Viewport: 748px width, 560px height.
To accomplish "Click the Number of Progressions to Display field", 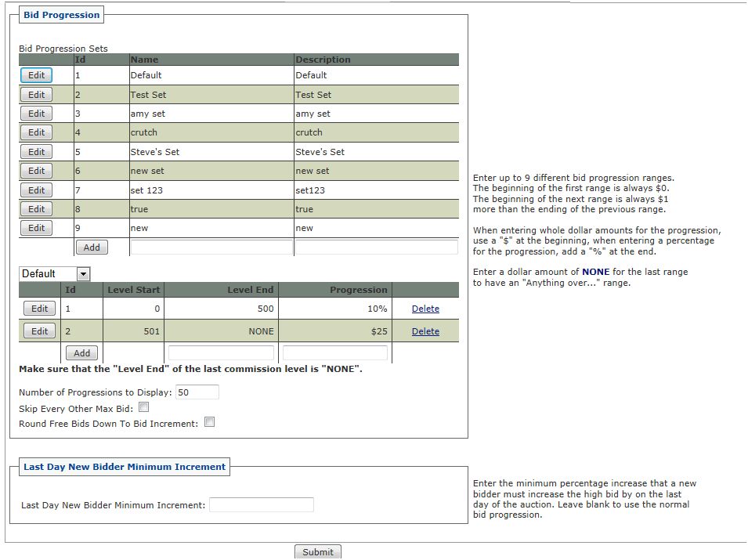I will coord(197,392).
